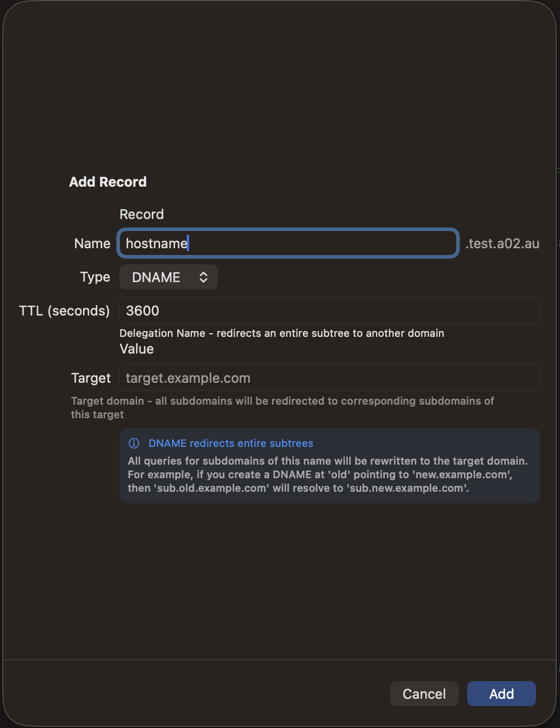Click the Target field with placeholder target.example.com
Viewport: 560px width, 728px height.
click(330, 378)
